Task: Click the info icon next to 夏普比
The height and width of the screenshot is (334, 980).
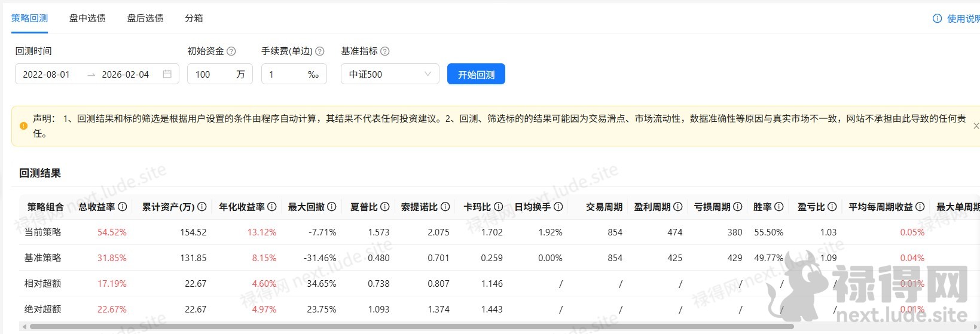Action: (x=385, y=207)
